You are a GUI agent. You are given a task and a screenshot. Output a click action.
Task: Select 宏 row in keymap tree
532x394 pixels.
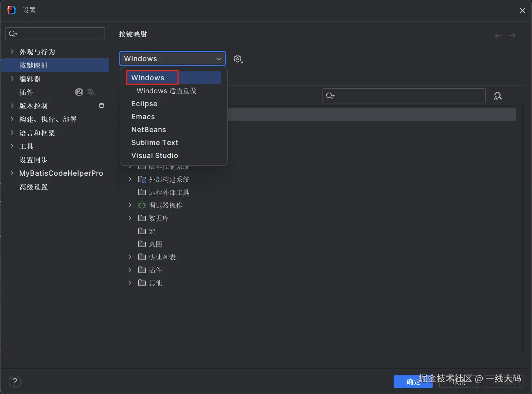(x=321, y=231)
